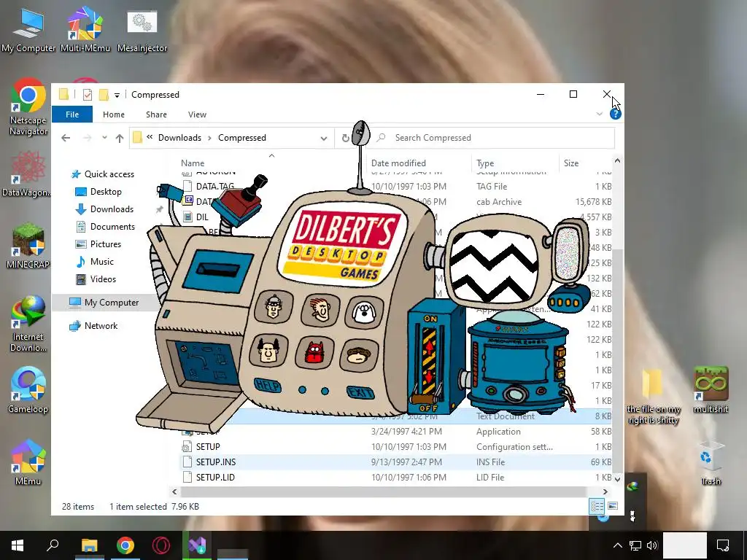The height and width of the screenshot is (560, 747).
Task: Click the scroll down arrow of the file list
Action: tap(617, 479)
